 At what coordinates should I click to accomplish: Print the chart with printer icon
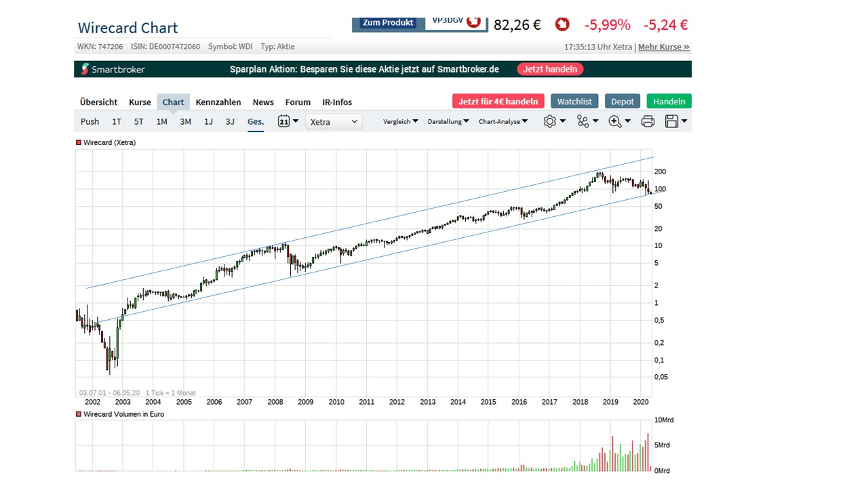pyautogui.click(x=648, y=121)
